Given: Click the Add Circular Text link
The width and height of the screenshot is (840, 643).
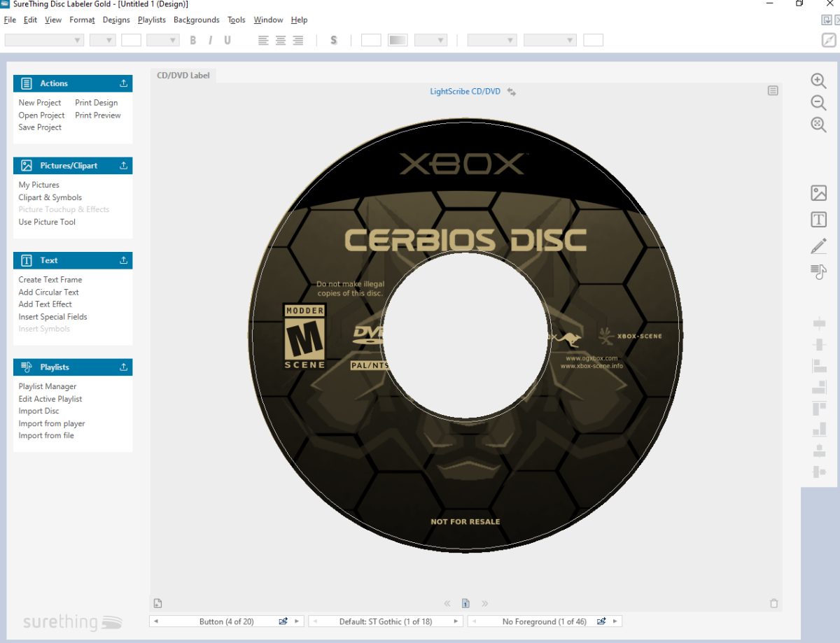Looking at the screenshot, I should tap(49, 292).
